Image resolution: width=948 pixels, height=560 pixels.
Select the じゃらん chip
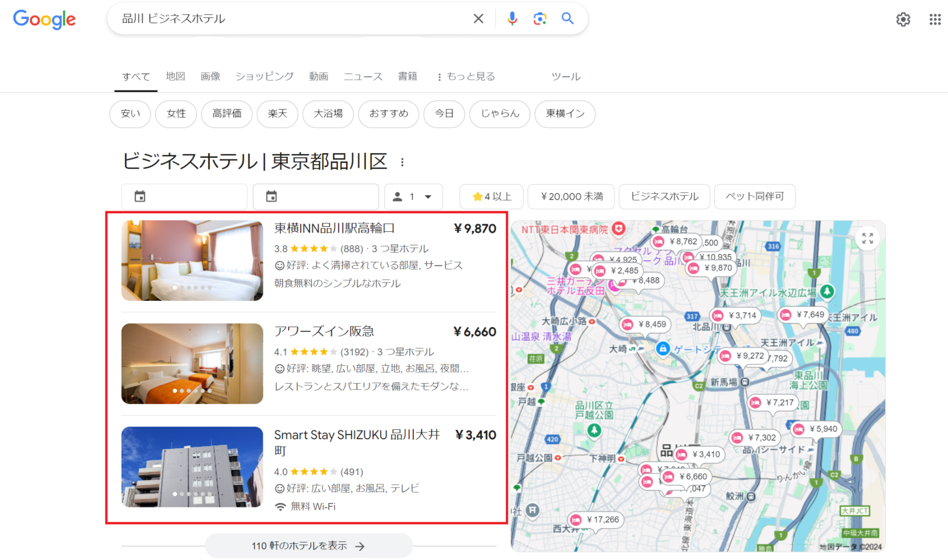[x=500, y=114]
